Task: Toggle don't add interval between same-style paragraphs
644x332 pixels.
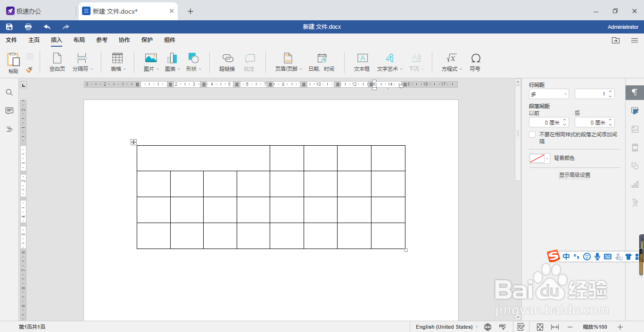Action: pyautogui.click(x=532, y=134)
